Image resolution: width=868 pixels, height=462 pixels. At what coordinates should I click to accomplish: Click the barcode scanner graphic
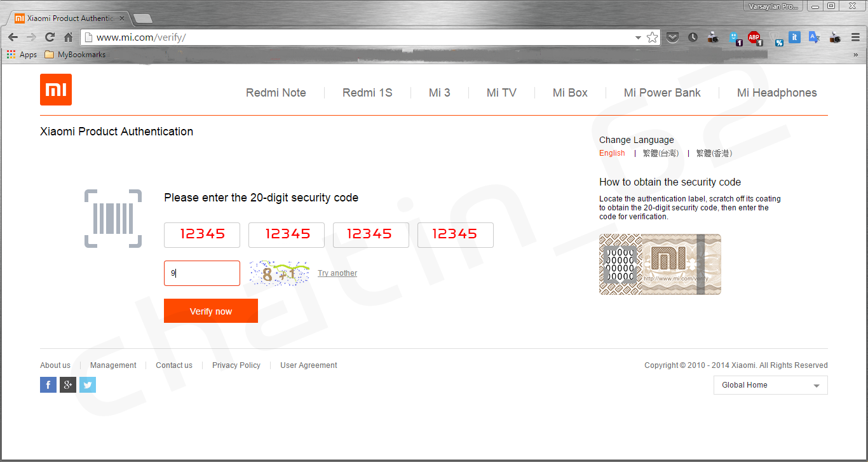tap(113, 218)
